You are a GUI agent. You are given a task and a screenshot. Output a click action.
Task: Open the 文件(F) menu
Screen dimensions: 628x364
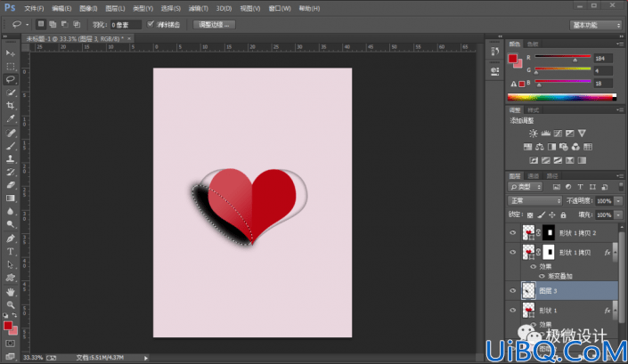(34, 8)
